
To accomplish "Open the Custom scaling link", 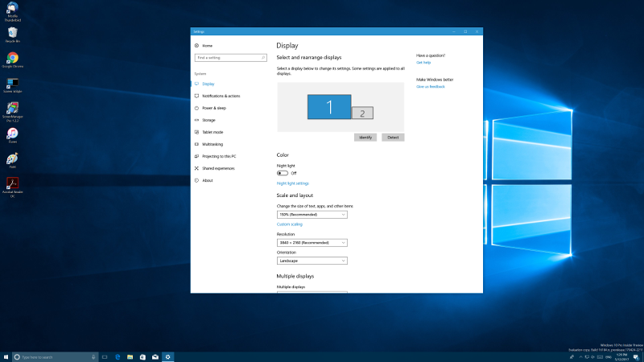I will pos(290,224).
